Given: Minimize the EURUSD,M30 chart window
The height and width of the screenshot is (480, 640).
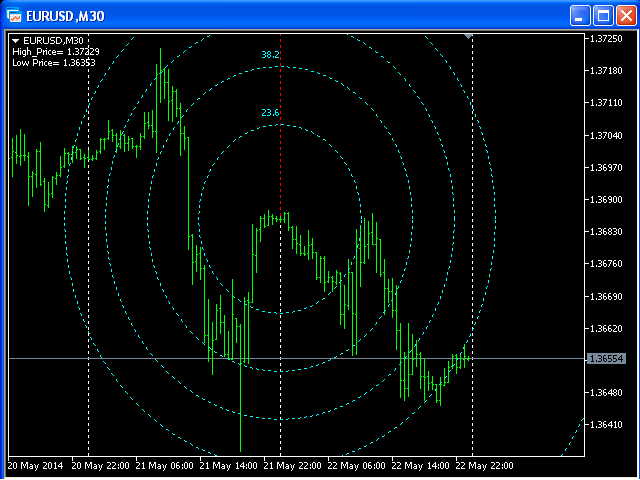Looking at the screenshot, I should (x=580, y=16).
